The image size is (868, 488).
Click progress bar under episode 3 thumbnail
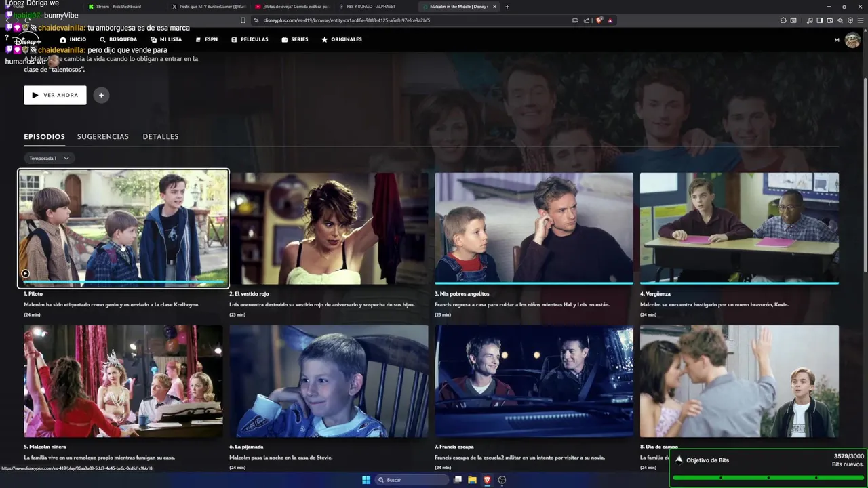click(x=534, y=283)
